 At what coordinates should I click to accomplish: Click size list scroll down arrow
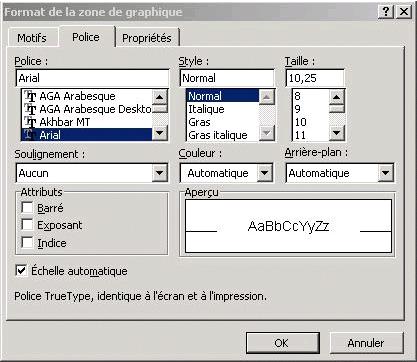tap(336, 133)
